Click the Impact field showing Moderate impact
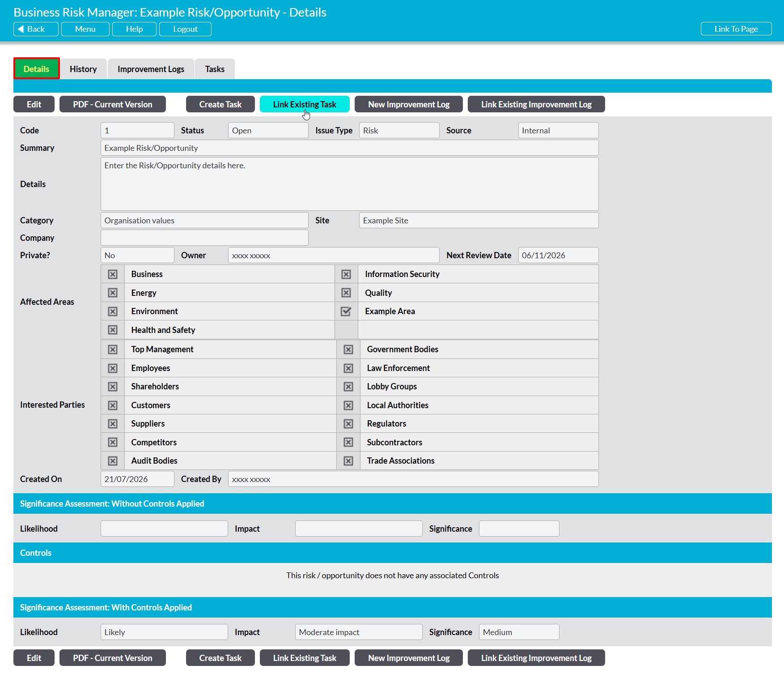 coord(359,632)
